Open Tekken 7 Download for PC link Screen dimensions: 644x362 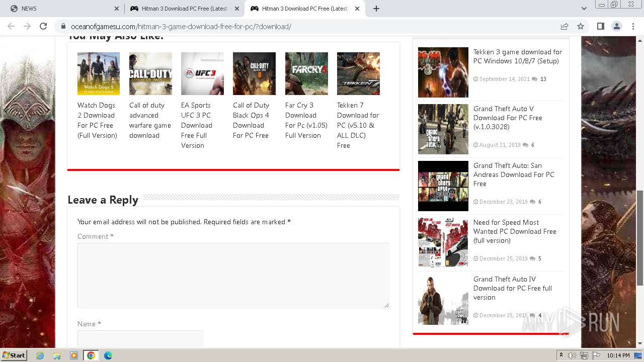tap(358, 125)
